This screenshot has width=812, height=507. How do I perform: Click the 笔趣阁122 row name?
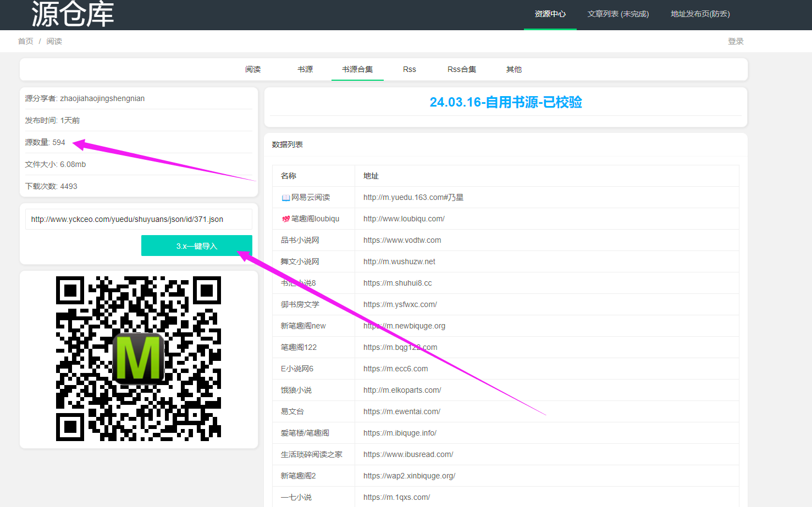point(299,347)
